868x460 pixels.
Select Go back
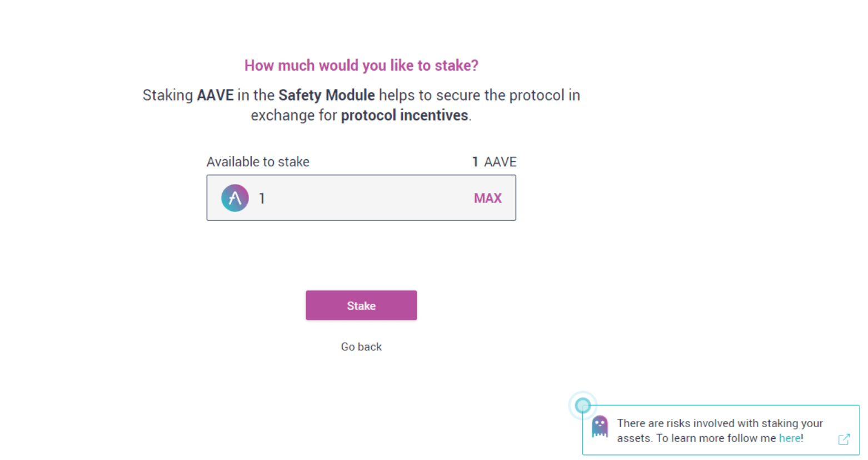pyautogui.click(x=361, y=346)
